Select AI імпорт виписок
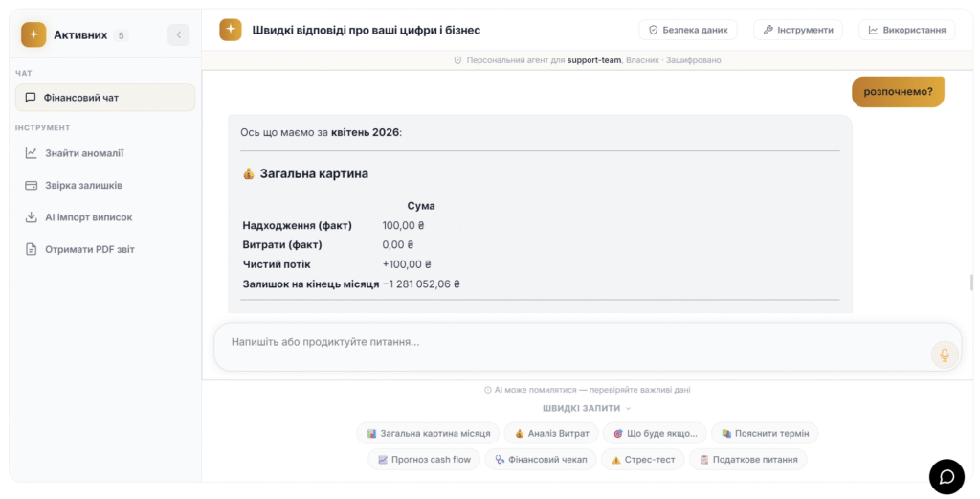This screenshot has height=499, width=980. [88, 217]
